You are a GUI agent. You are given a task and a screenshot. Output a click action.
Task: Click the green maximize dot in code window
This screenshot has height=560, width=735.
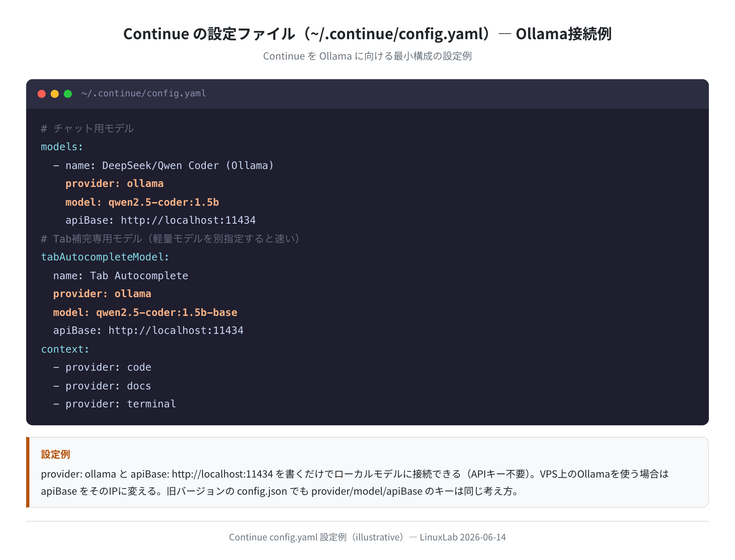(x=68, y=94)
